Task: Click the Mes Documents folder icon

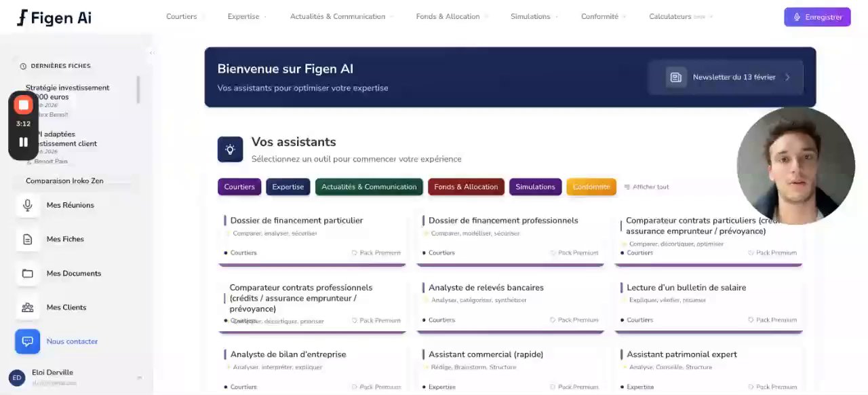Action: [28, 274]
